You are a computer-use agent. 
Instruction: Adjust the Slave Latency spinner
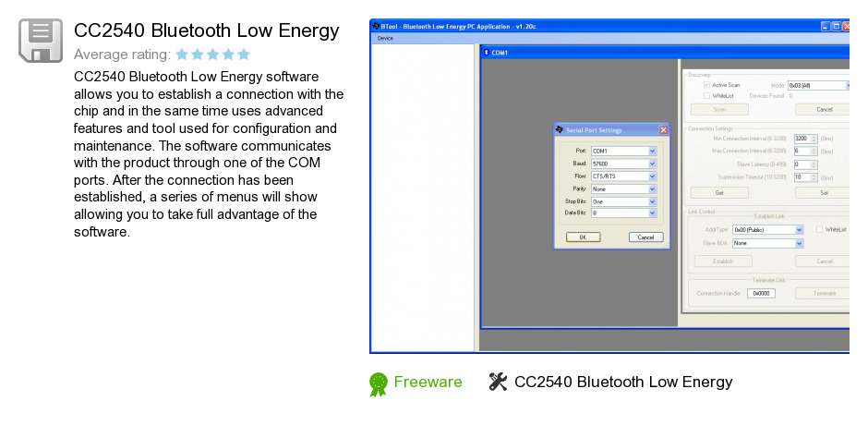coord(814,164)
